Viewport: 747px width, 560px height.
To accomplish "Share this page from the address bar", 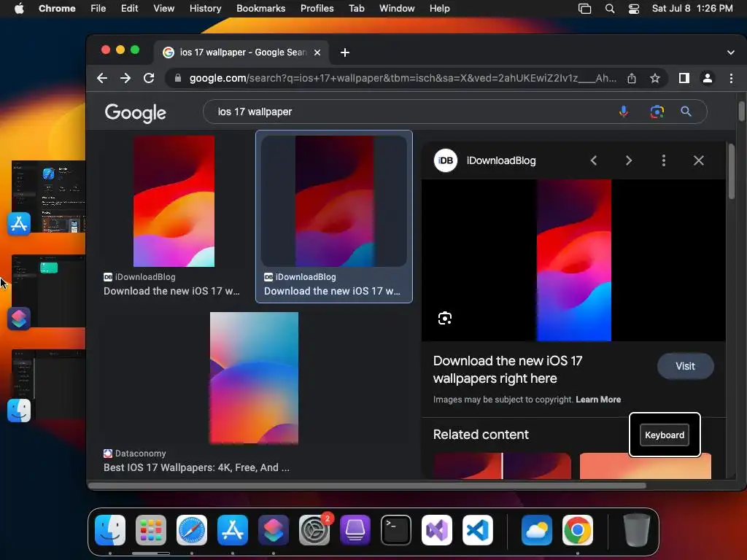I will (632, 78).
